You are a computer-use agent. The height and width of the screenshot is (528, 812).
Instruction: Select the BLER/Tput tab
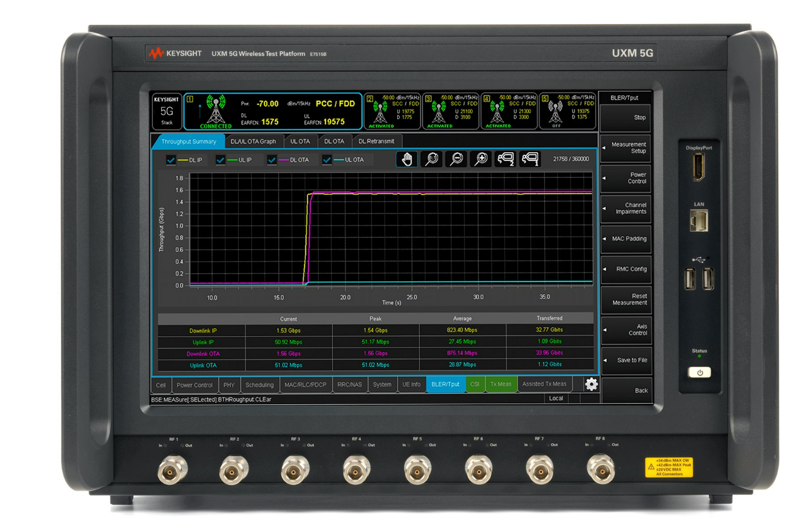[x=446, y=385]
